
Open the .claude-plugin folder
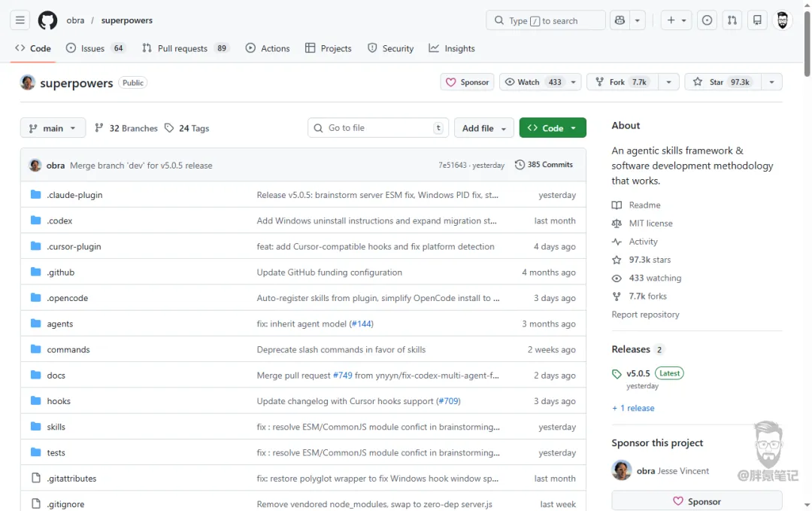pos(74,195)
